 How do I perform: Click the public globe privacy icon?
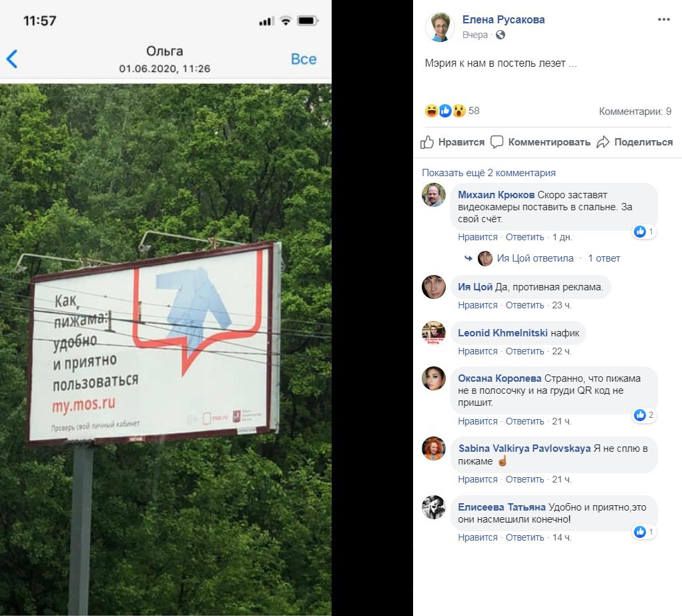500,35
